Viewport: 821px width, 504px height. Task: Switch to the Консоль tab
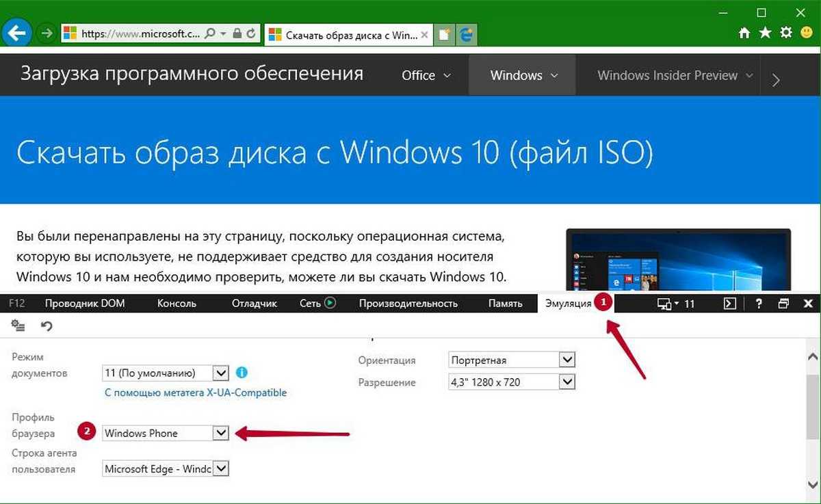(x=177, y=304)
